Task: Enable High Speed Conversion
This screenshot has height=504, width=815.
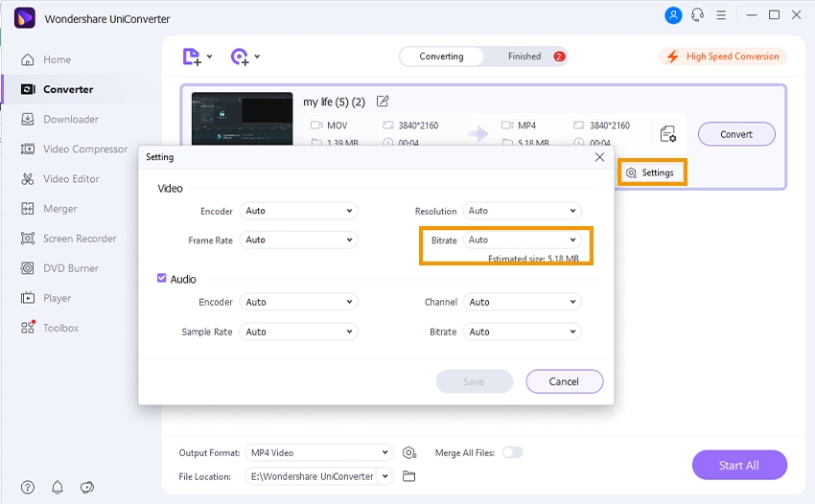Action: pos(724,57)
